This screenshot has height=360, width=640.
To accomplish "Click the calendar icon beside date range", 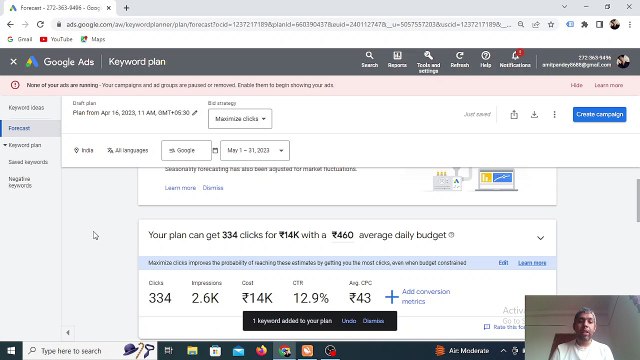I will point(215,150).
